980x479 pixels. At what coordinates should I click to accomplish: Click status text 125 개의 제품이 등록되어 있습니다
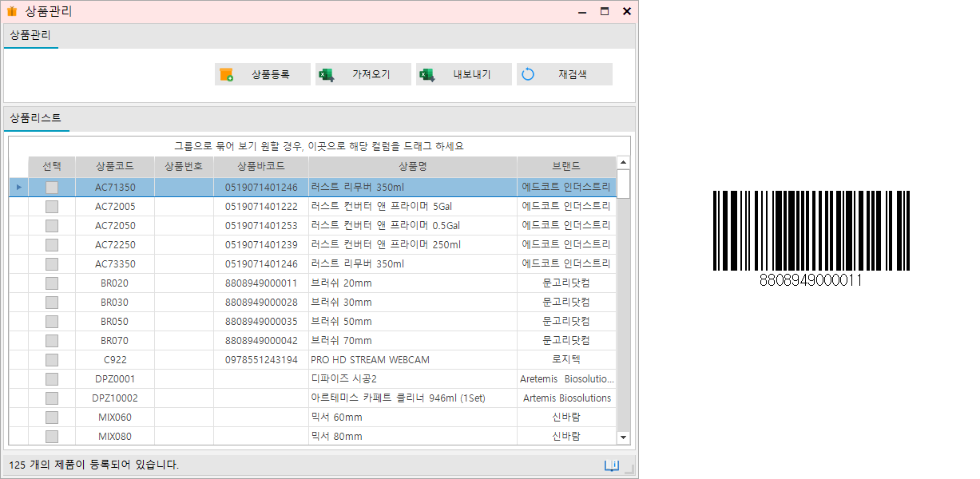[x=93, y=465]
